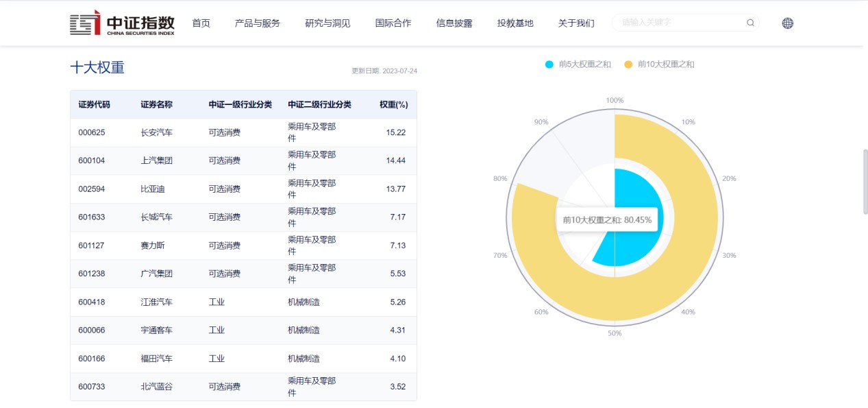868x408 pixels.
Task: Go to the 投教基地 page
Action: coord(515,23)
